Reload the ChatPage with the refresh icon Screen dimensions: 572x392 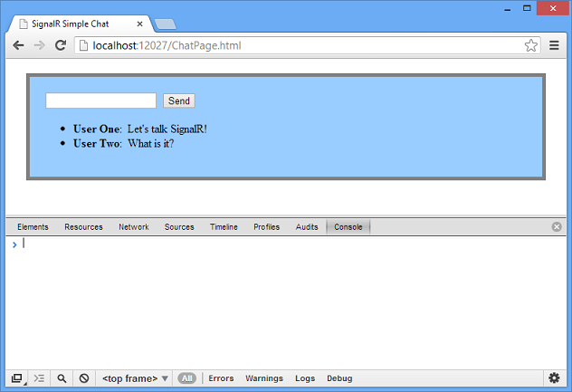coord(61,45)
